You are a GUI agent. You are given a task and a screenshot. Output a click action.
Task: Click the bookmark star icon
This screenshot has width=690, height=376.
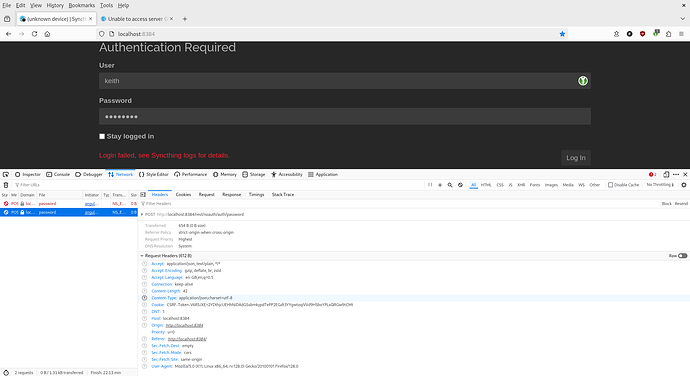point(562,34)
